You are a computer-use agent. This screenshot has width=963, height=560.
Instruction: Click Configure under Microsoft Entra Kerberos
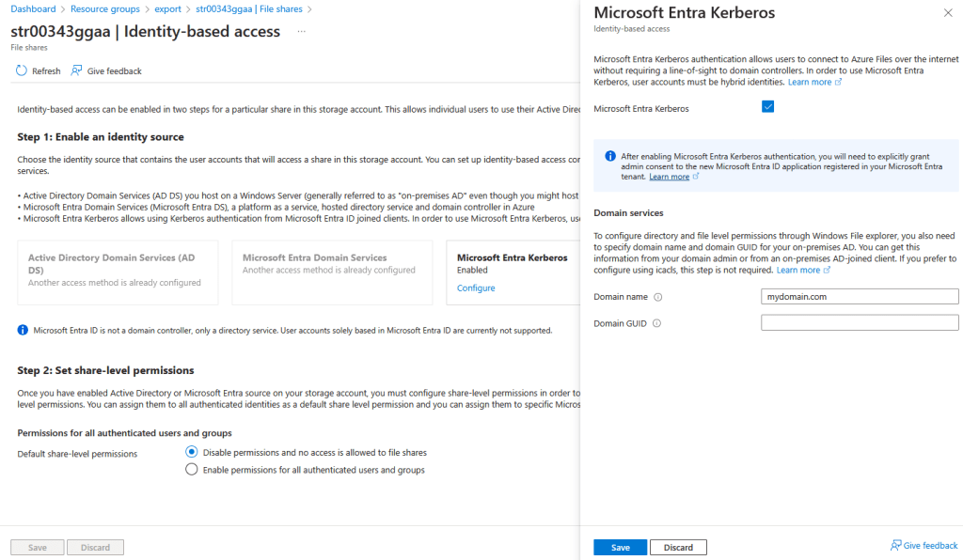point(476,288)
